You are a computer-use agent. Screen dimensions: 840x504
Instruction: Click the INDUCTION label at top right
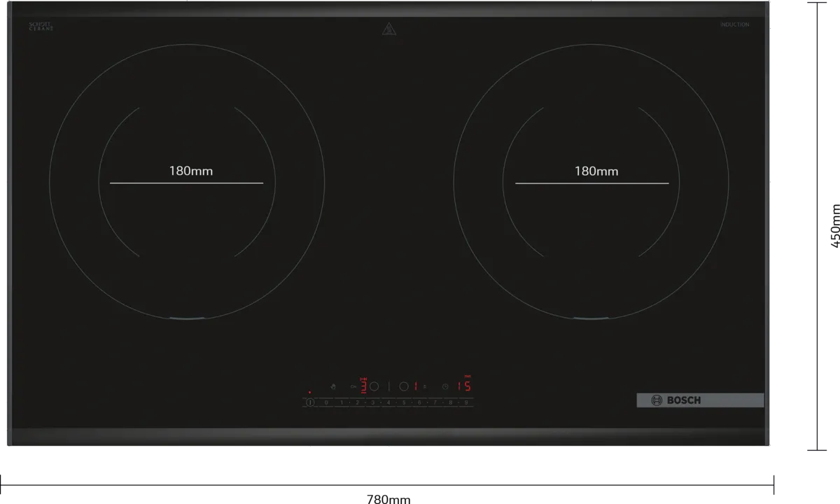734,25
